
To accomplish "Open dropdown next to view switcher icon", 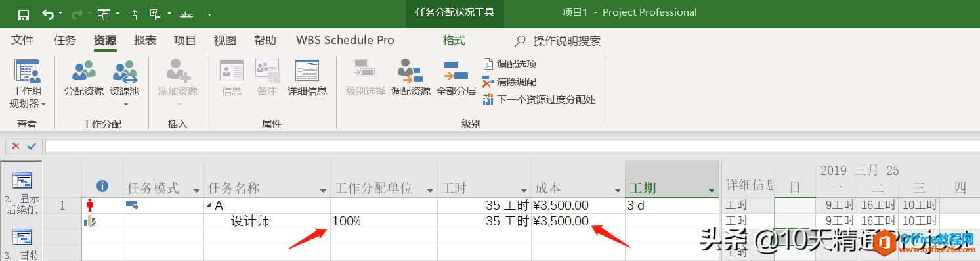I will (117, 13).
